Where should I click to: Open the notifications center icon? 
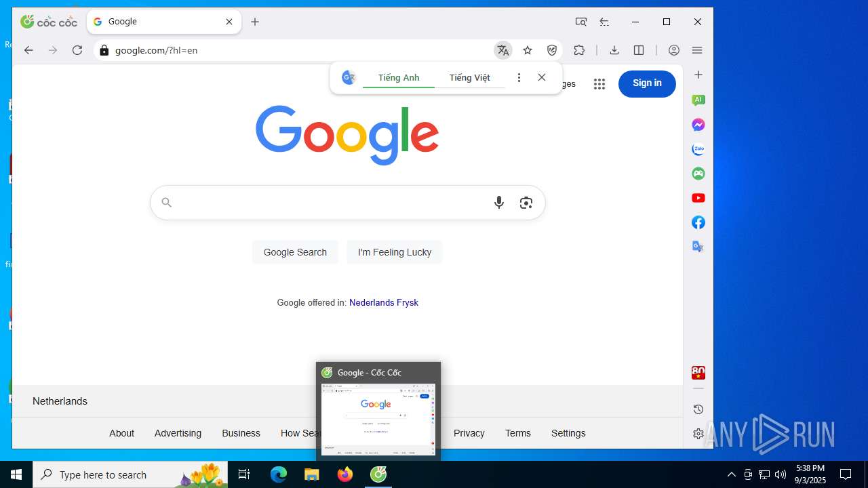846,474
